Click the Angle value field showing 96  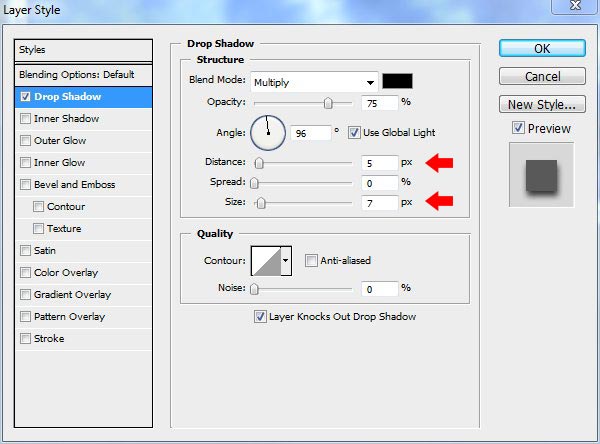tap(310, 133)
